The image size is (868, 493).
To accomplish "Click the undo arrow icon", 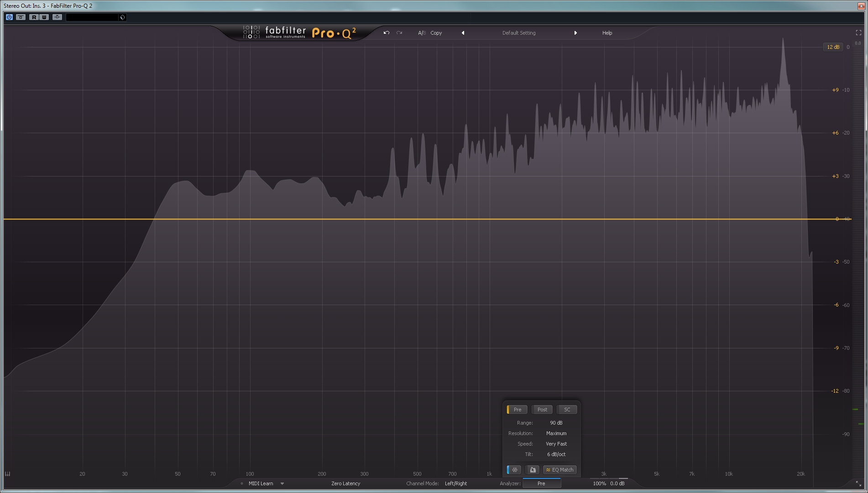I will tap(387, 33).
